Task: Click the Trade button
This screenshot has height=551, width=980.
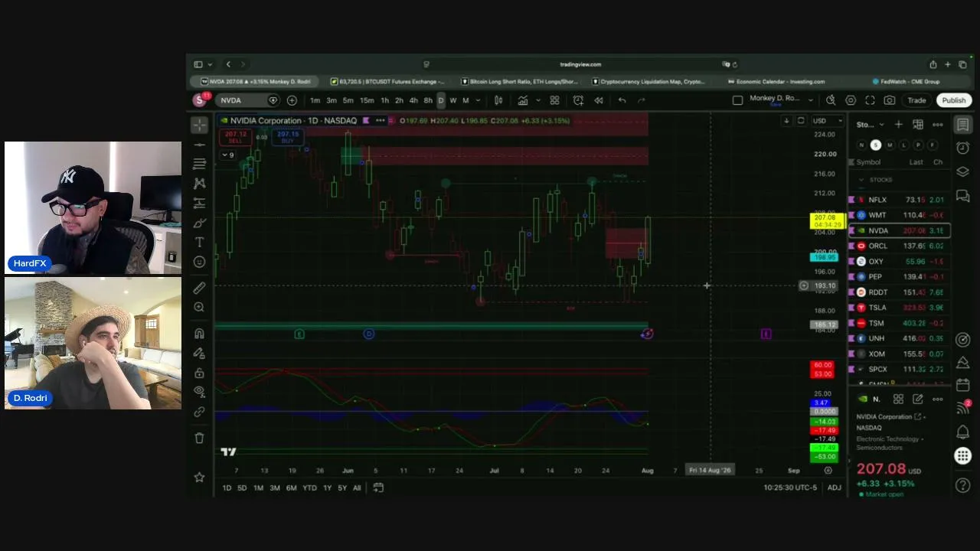Action: (916, 100)
